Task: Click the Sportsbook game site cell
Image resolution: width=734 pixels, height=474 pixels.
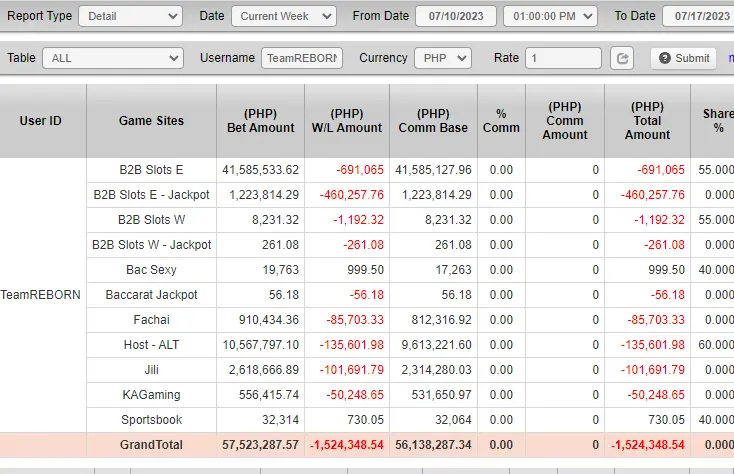Action: click(151, 420)
